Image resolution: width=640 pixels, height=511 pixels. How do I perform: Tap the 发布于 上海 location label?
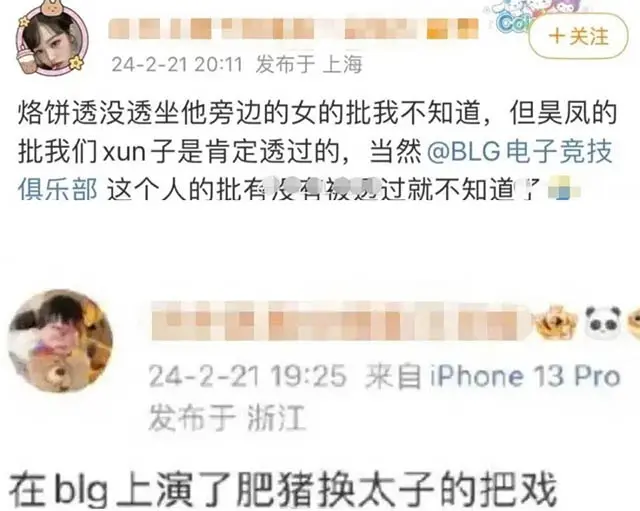309,64
